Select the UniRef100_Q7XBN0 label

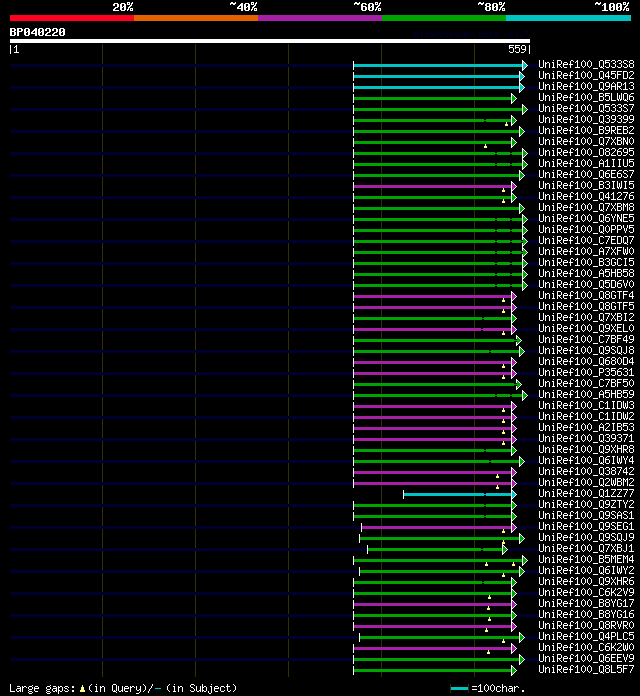[x=586, y=142]
